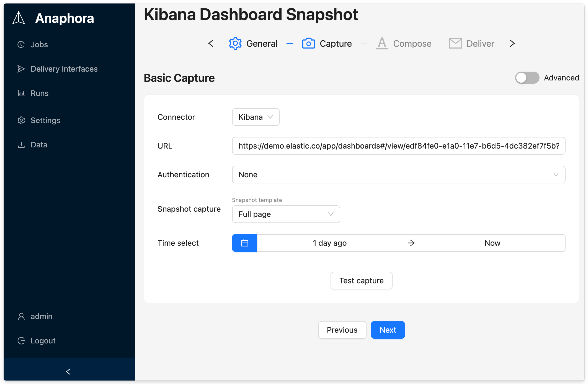588x384 pixels.
Task: Click the Compose step icon
Action: coord(381,43)
